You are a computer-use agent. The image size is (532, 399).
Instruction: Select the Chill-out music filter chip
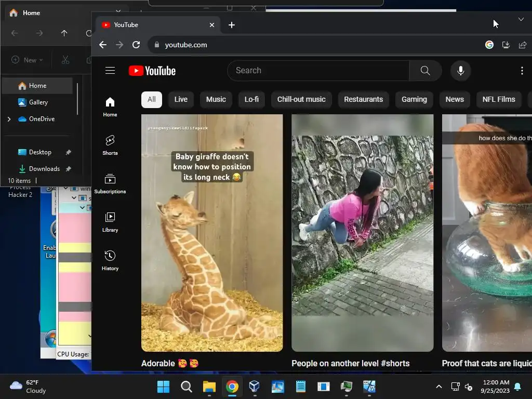[301, 99]
